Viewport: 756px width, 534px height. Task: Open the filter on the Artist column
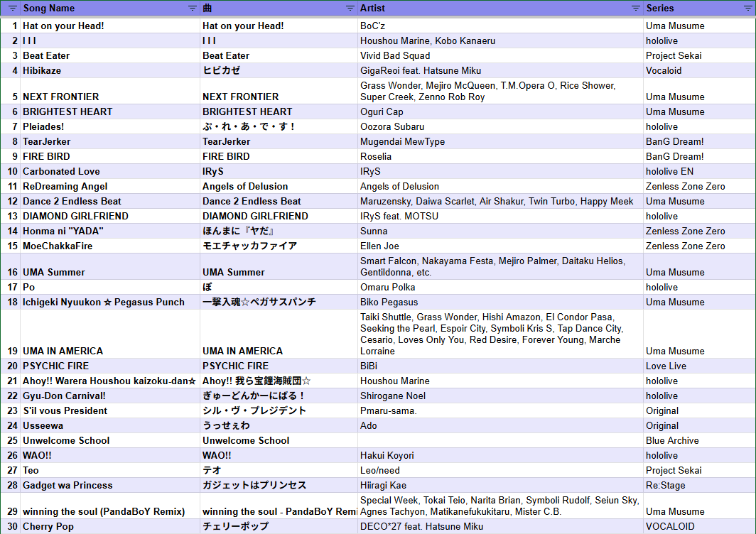point(635,9)
